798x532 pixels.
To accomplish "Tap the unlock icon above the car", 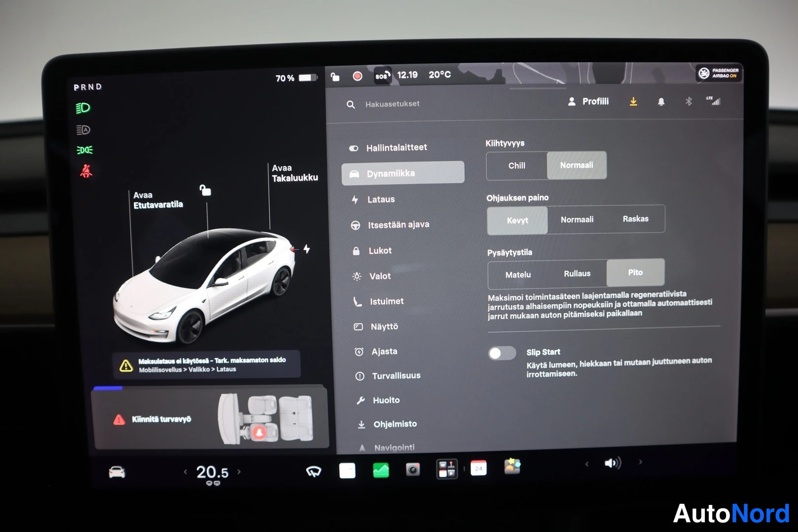I will 205,190.
